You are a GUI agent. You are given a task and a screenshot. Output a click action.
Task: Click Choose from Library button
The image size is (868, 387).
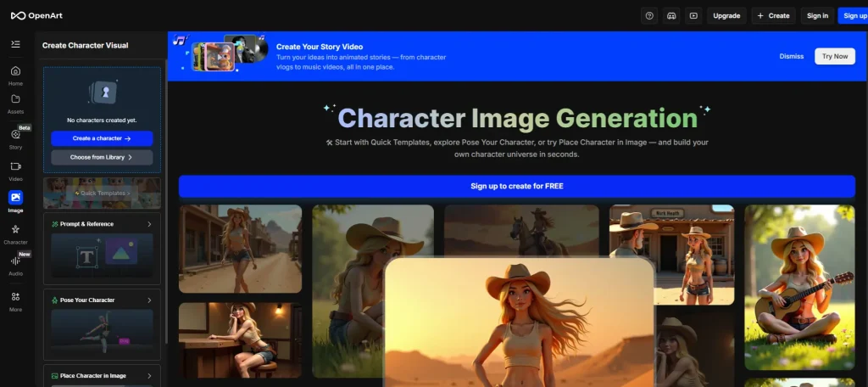[x=102, y=158]
